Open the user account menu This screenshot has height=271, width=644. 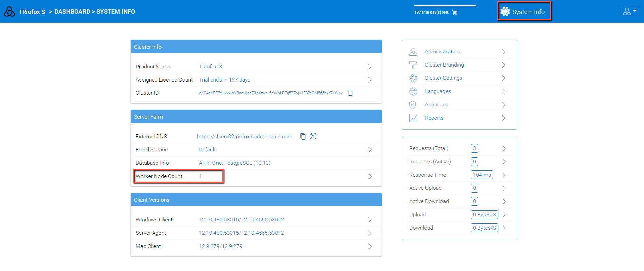click(x=630, y=11)
